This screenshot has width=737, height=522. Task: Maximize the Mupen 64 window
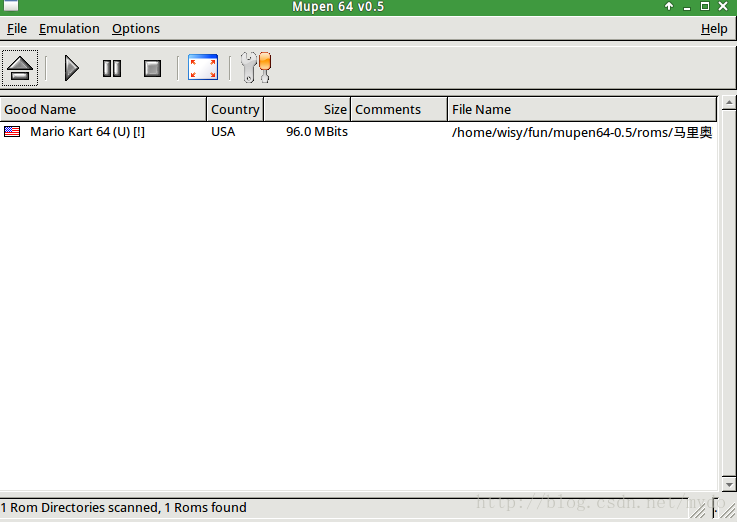[705, 6]
